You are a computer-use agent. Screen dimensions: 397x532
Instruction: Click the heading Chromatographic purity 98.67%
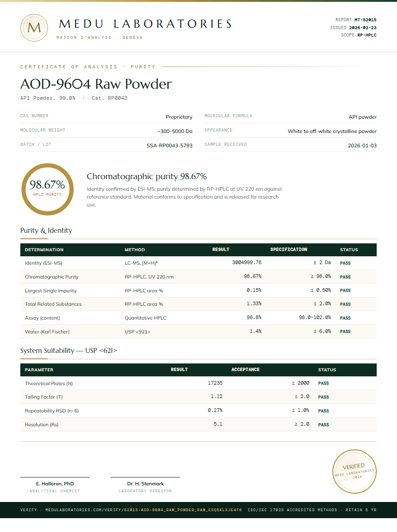147,176
